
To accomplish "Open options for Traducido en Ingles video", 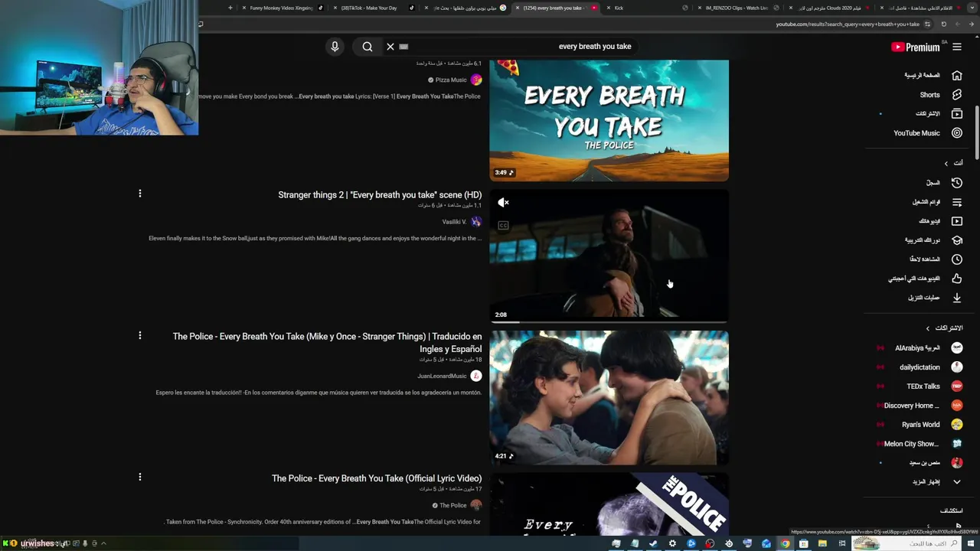I will click(139, 335).
